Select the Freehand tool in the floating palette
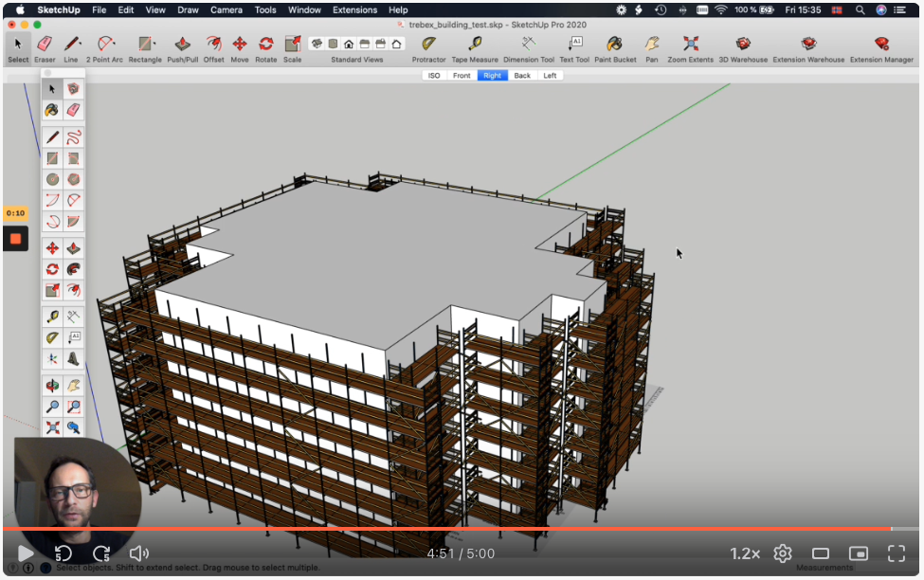Viewport: 924px width, 580px height. point(73,137)
